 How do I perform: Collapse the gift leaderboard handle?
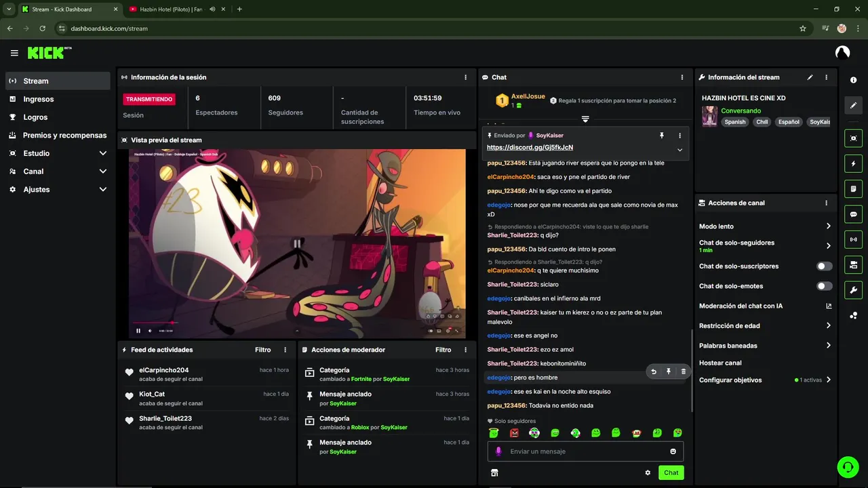point(585,119)
